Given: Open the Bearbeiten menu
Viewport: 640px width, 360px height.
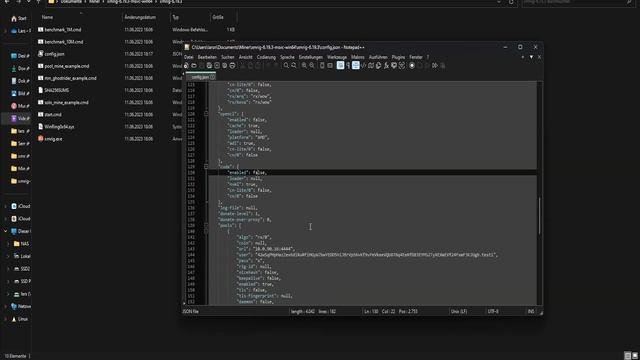Looking at the screenshot, I should 207,57.
